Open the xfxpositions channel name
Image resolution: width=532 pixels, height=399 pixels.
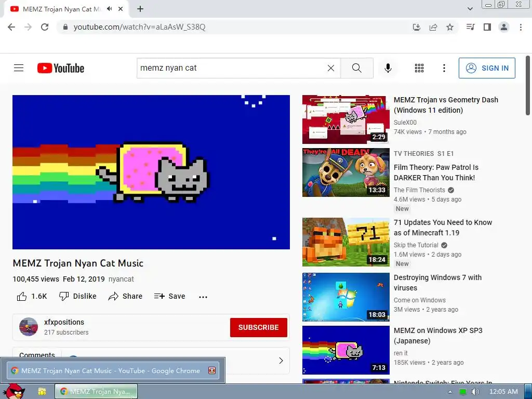[64, 322]
